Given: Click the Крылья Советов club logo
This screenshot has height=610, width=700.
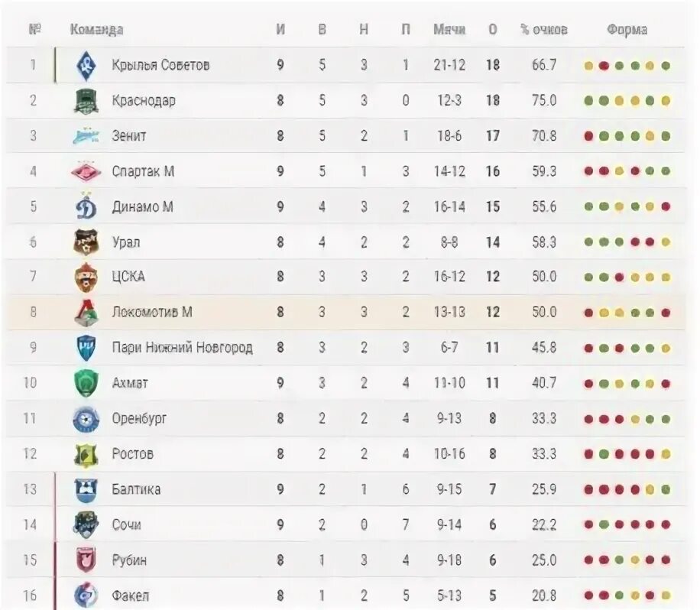Looking at the screenshot, I should click(86, 65).
